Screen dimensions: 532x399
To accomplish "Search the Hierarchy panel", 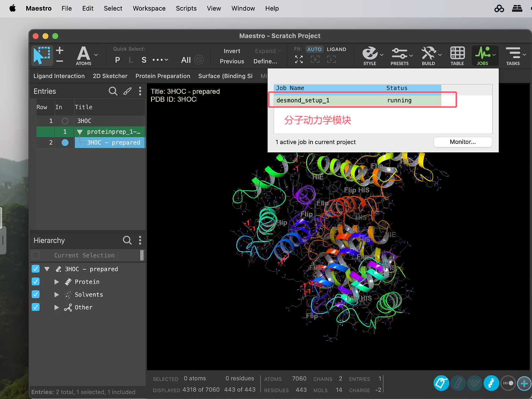I will click(x=127, y=241).
